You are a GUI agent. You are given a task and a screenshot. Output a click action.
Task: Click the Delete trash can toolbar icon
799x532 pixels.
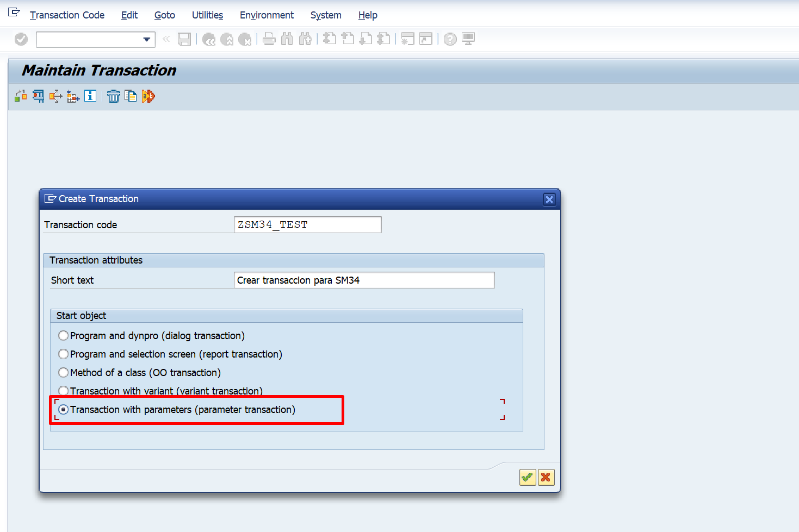[x=113, y=97]
